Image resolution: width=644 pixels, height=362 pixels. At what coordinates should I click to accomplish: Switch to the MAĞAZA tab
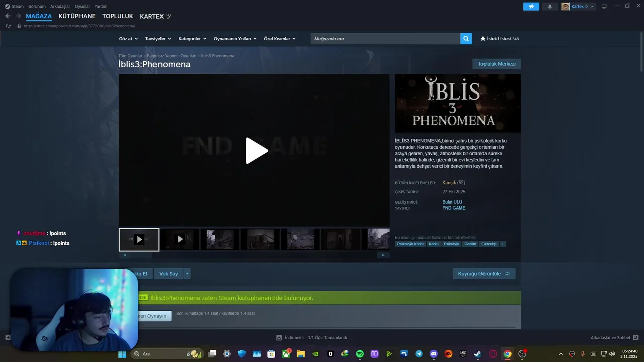39,16
